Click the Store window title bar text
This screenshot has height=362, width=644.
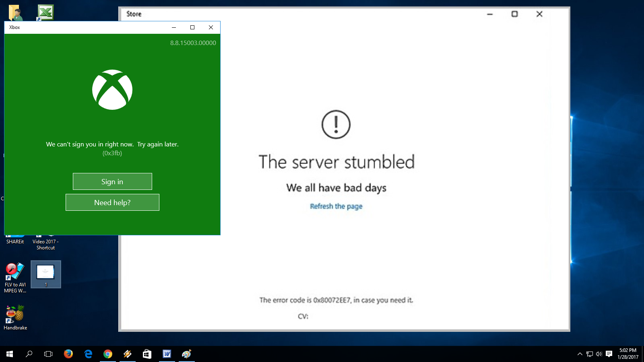[x=134, y=14]
